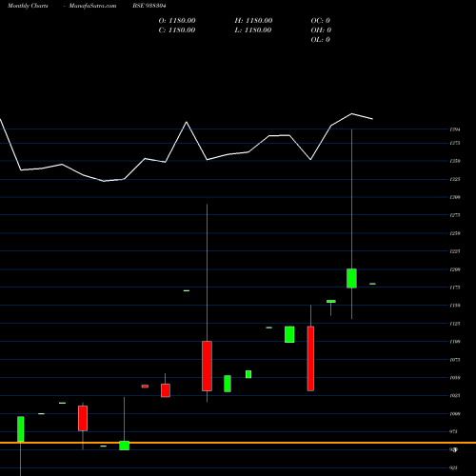The image size is (476, 476).
Task: Click the 'Monthly Charts' title text
Action: [28, 6]
